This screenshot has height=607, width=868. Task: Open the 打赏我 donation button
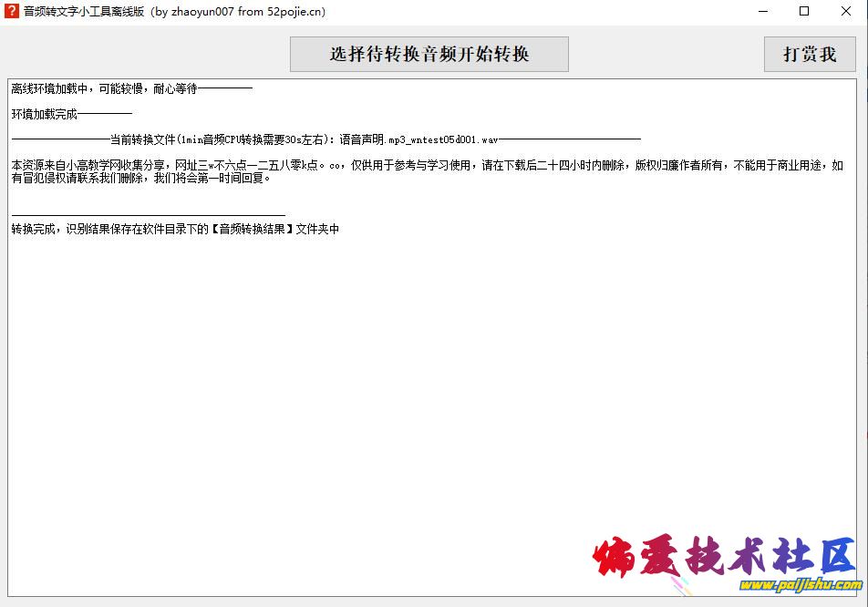point(809,54)
